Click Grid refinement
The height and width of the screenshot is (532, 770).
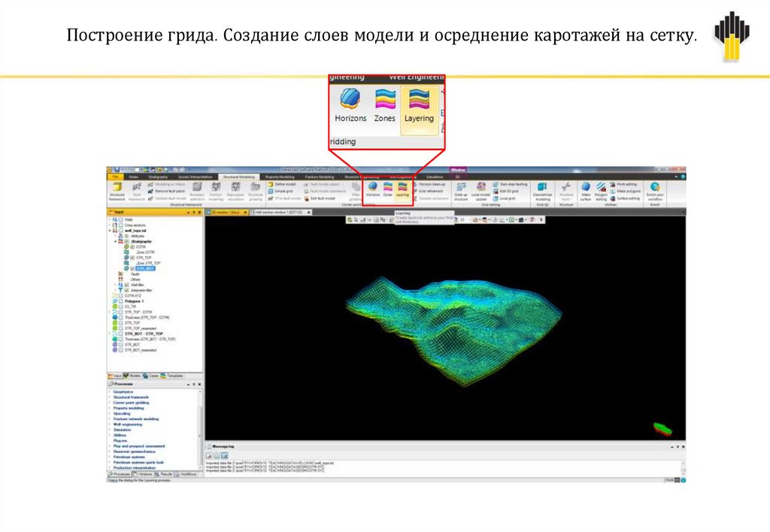pos(428,191)
